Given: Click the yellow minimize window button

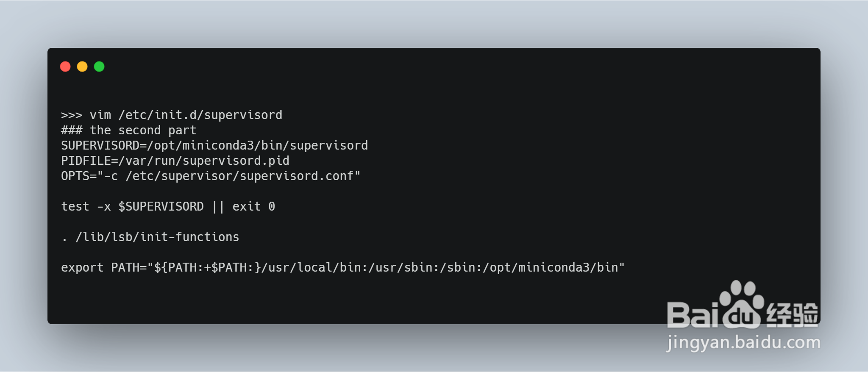Looking at the screenshot, I should [x=82, y=67].
